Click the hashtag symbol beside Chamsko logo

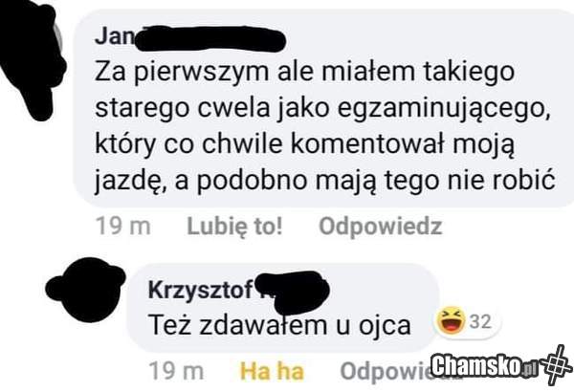[x=557, y=364]
